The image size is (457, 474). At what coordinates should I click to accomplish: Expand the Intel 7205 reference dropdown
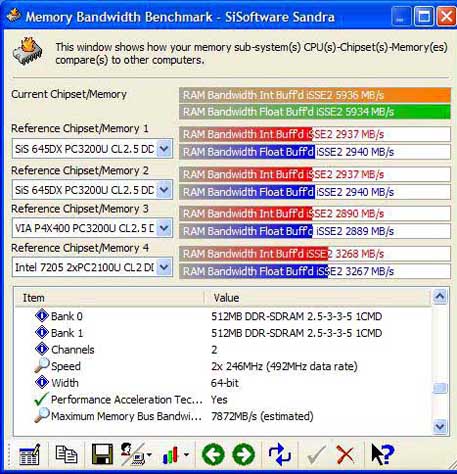(164, 267)
